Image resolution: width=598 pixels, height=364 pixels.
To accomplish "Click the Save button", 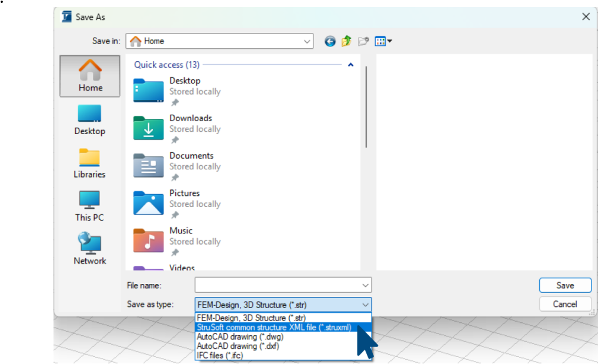I will coord(565,285).
